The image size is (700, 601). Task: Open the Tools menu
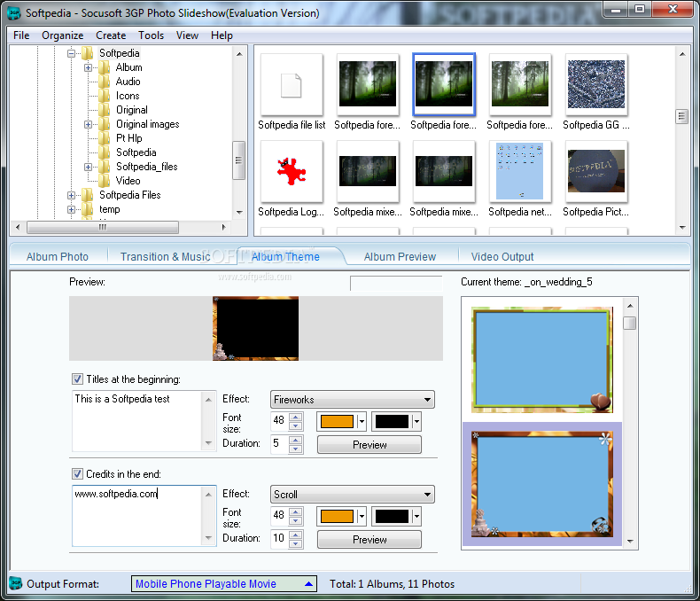tap(151, 35)
